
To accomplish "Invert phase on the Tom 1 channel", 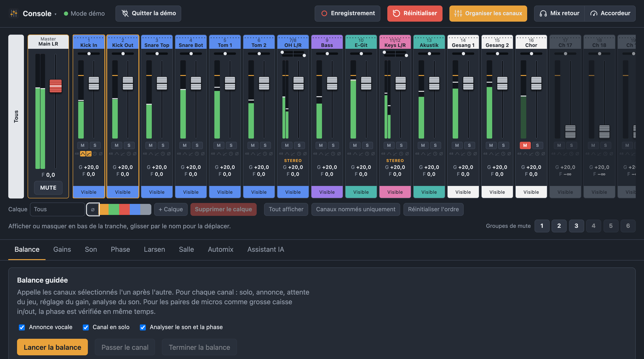I will click(x=236, y=154).
